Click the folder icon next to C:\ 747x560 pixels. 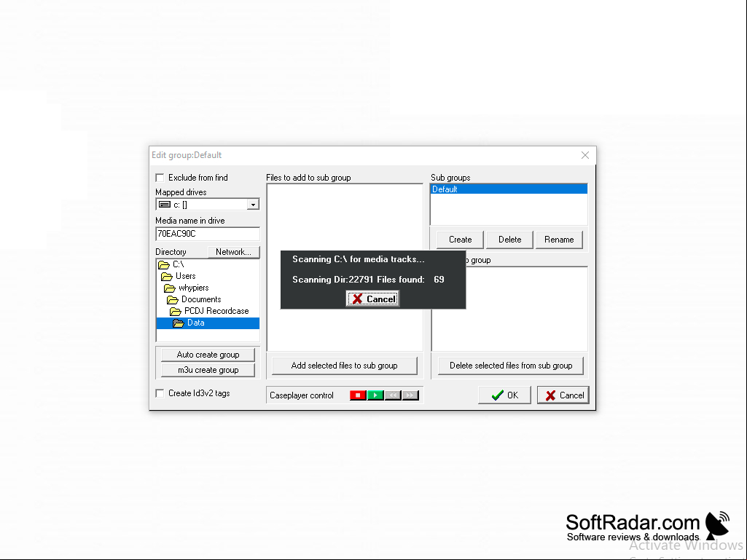coord(164,265)
